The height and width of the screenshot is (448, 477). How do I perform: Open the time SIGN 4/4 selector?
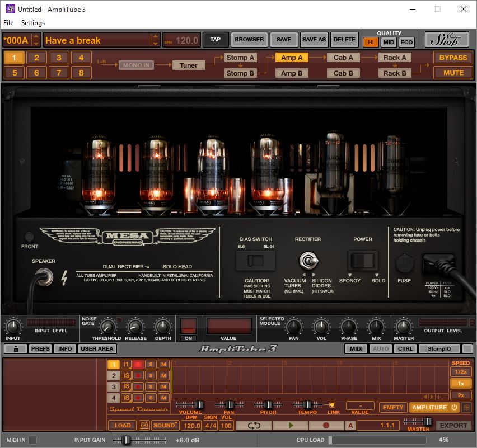(x=211, y=426)
